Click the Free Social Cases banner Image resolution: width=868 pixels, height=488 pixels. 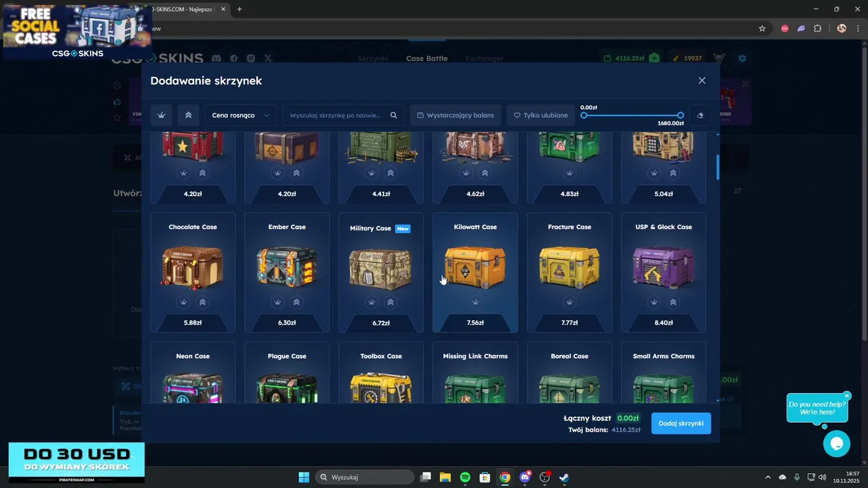point(77,32)
